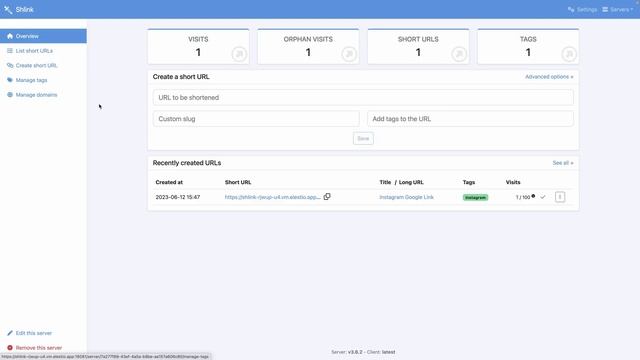Screen dimensions: 640x360
Task: Click the Save button
Action: coord(363,139)
